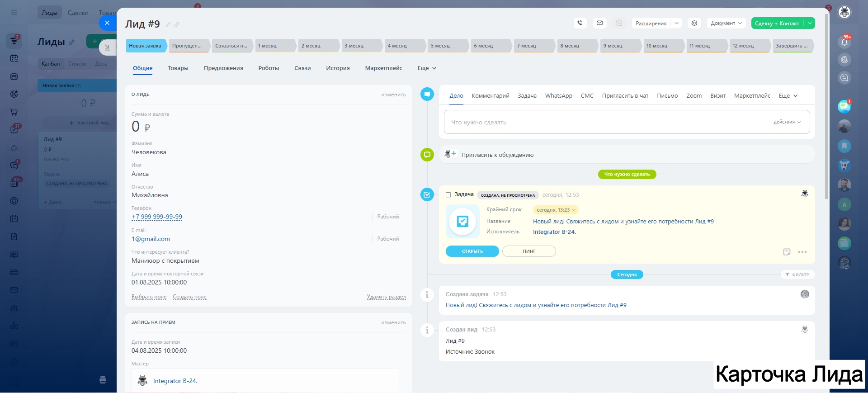The height and width of the screenshot is (393, 868).
Task: Open the действия dropdown in input box
Action: [x=787, y=122]
